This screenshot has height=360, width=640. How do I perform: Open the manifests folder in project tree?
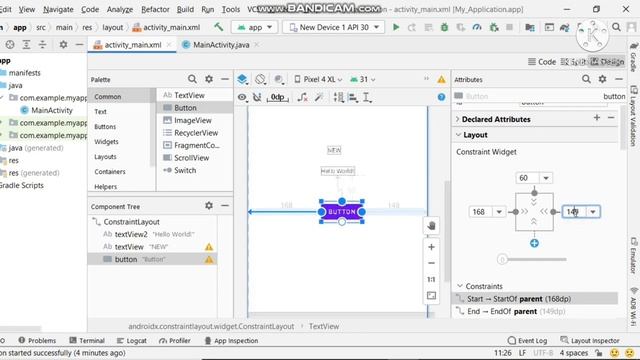tap(24, 73)
